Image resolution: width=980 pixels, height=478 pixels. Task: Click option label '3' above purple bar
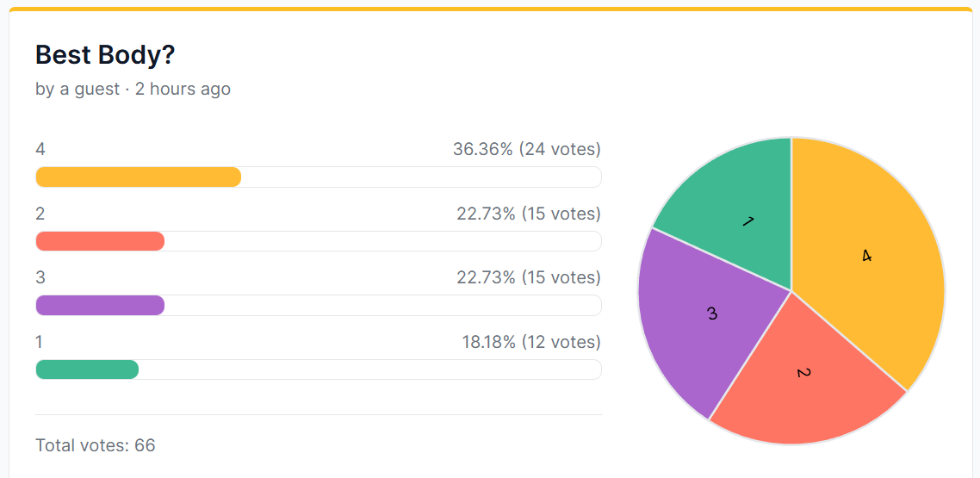pyautogui.click(x=40, y=277)
